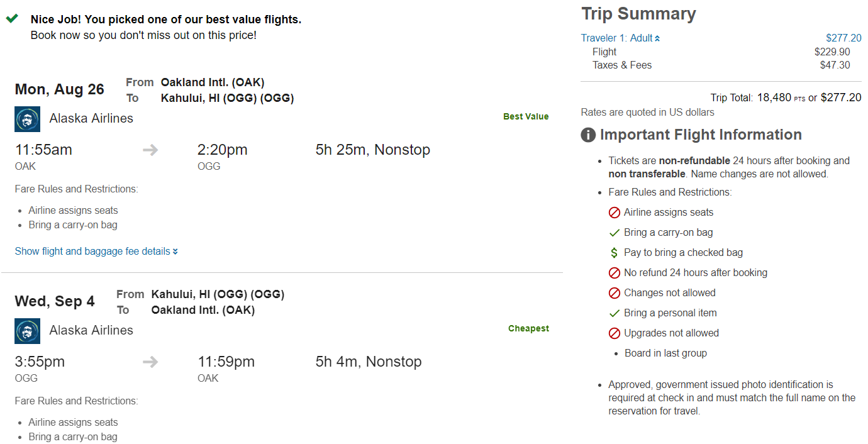Click the prohibited icon beside Upgrades not allowed
Viewport: 868px width, 444px height.
pos(615,333)
